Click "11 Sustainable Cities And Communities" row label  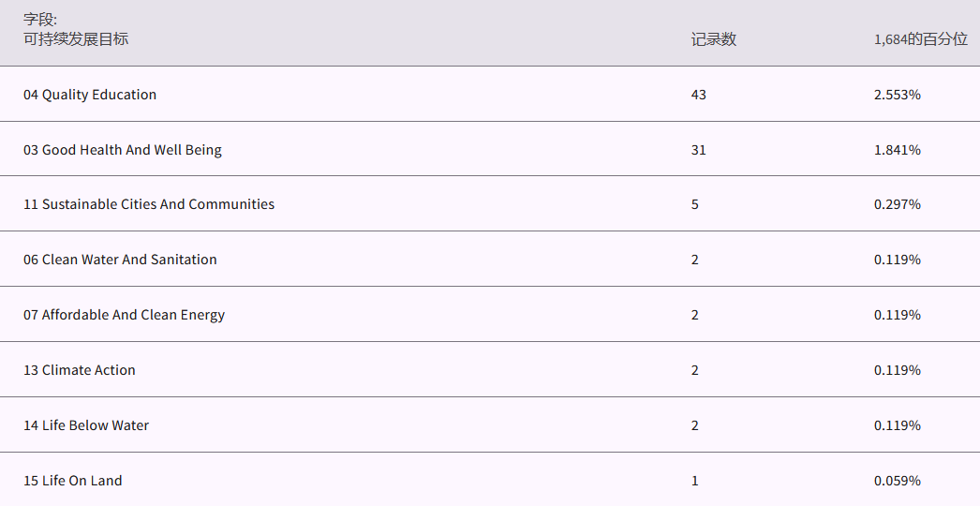(149, 204)
